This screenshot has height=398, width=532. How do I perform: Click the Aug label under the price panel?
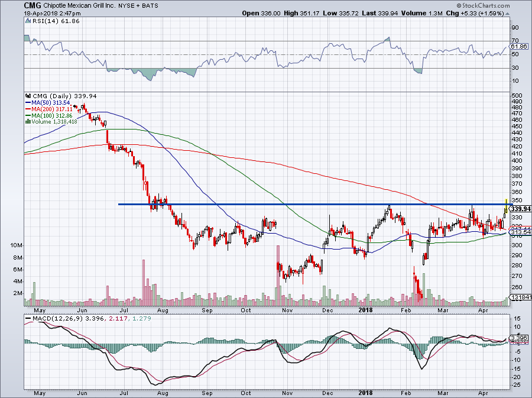coord(163,310)
